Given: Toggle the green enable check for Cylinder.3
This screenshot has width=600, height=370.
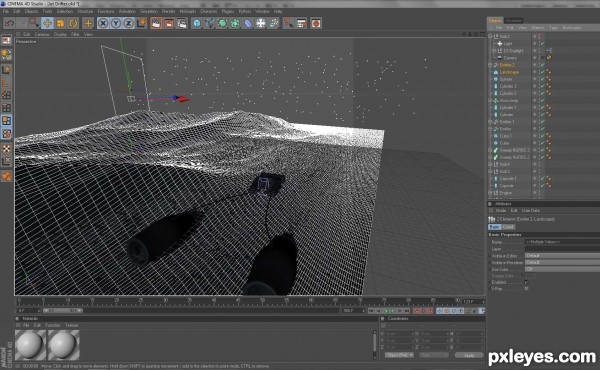Looking at the screenshot, I should click(542, 86).
